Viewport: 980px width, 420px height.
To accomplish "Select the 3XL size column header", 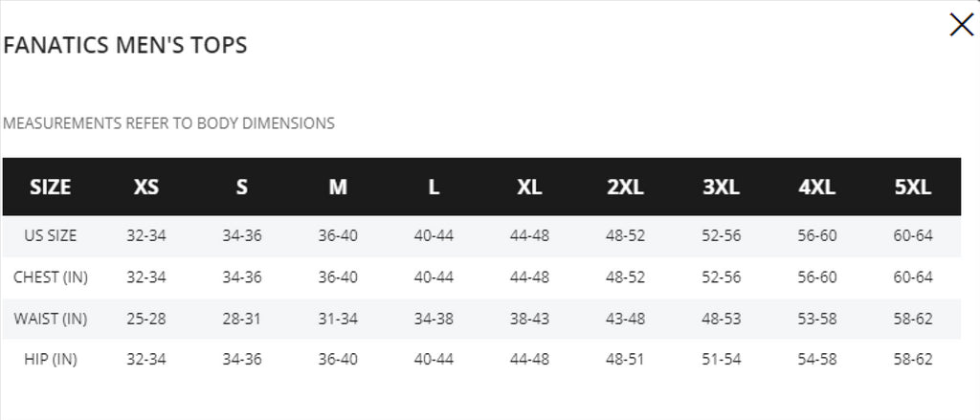I will point(722,187).
